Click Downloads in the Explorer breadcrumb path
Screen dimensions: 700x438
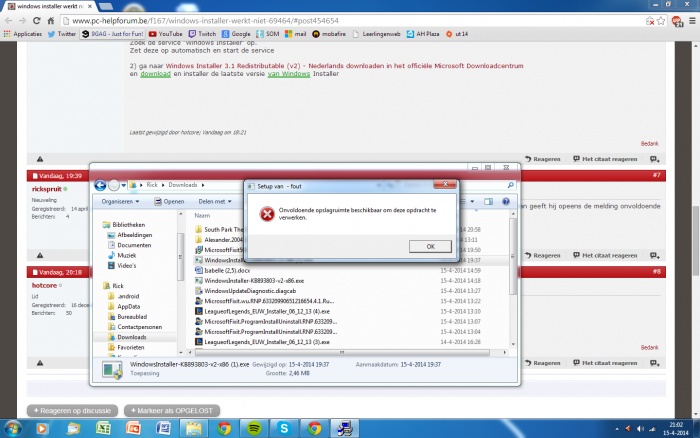click(x=183, y=185)
